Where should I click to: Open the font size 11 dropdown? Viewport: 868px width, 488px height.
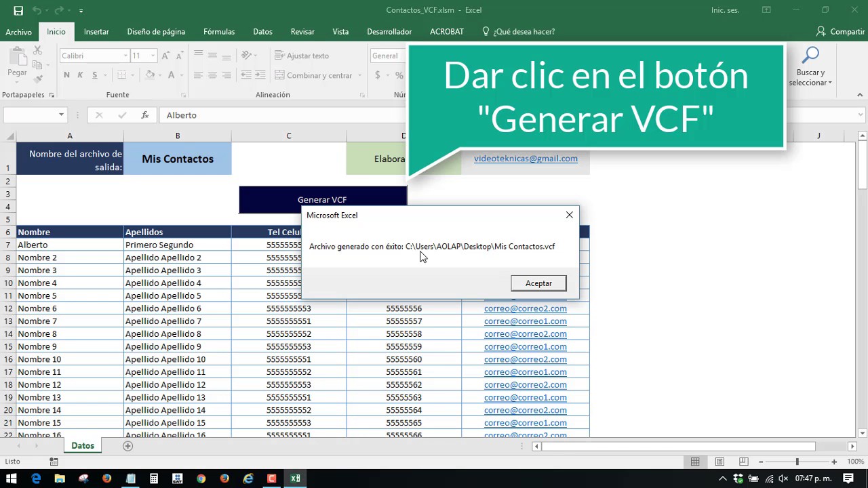point(153,56)
